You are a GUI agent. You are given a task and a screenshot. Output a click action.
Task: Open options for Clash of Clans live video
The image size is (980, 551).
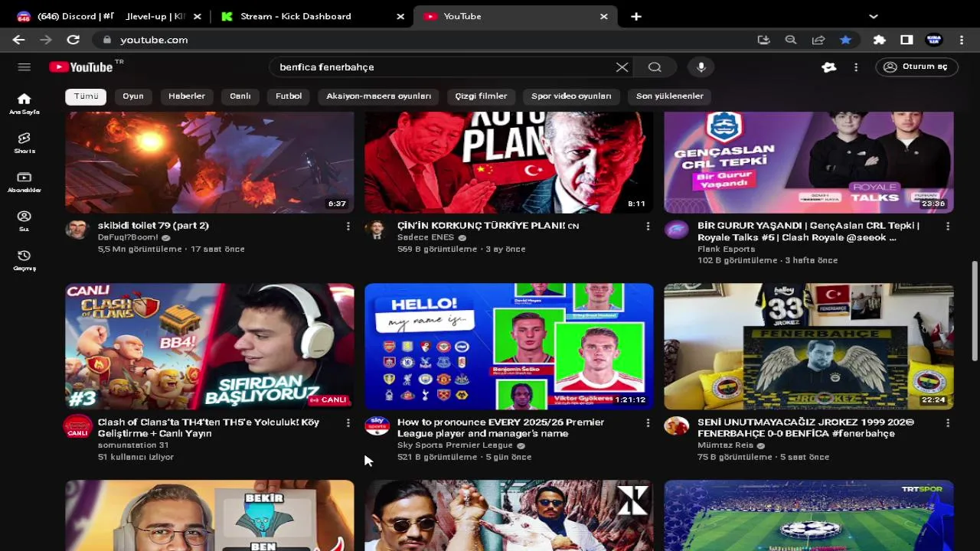348,422
